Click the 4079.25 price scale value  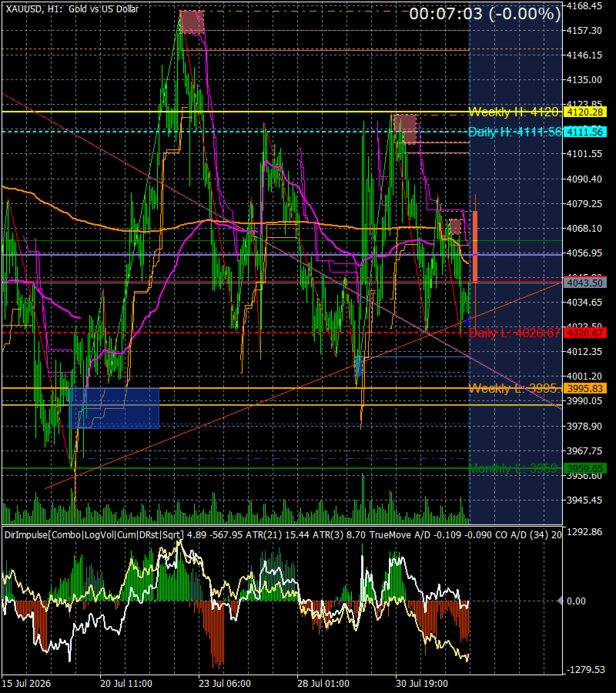pyautogui.click(x=584, y=204)
